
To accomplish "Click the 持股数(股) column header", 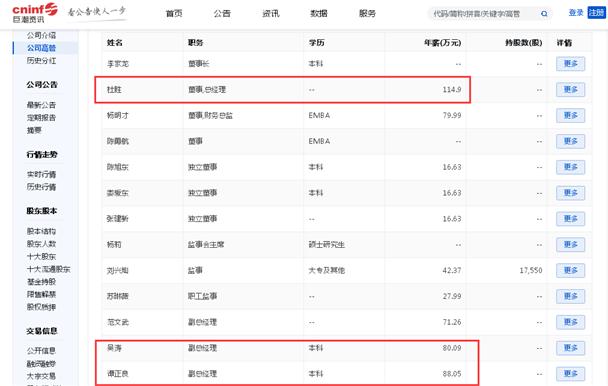I will point(523,43).
